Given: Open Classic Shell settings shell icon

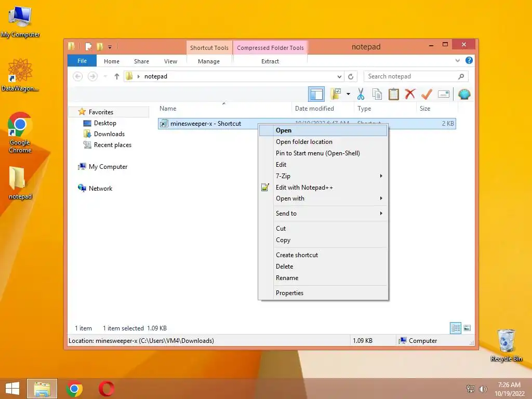Looking at the screenshot, I should point(464,94).
